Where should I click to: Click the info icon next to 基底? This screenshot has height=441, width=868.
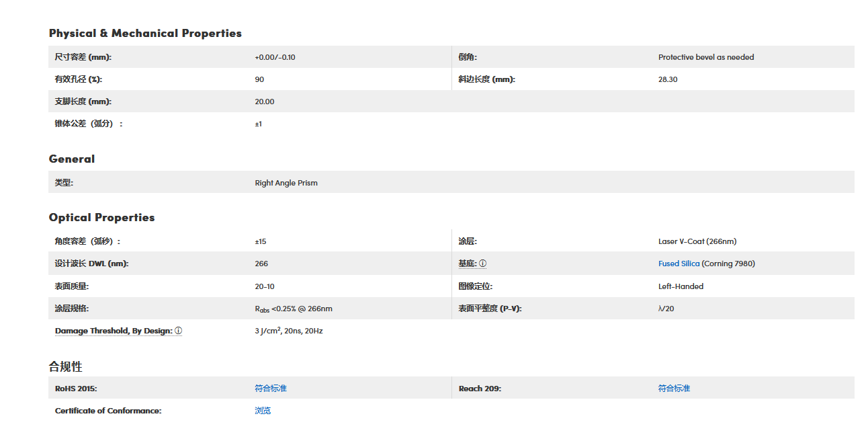pyautogui.click(x=483, y=264)
